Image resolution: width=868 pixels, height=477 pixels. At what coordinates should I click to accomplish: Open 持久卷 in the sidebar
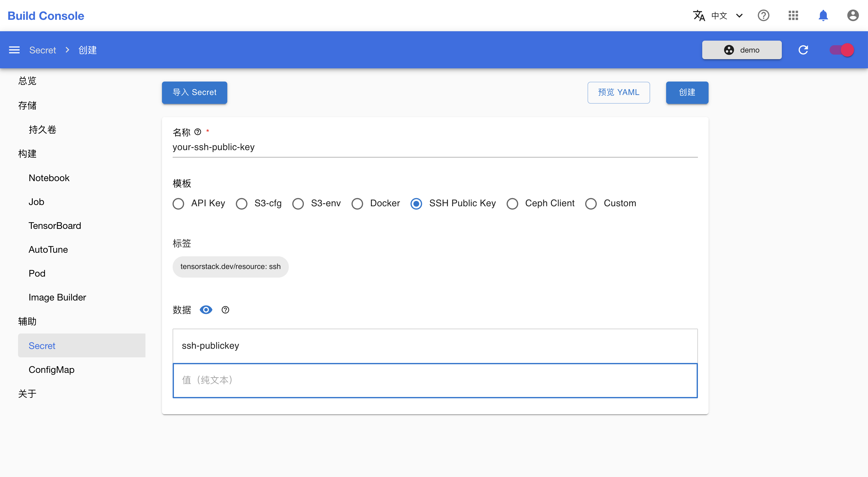point(42,130)
